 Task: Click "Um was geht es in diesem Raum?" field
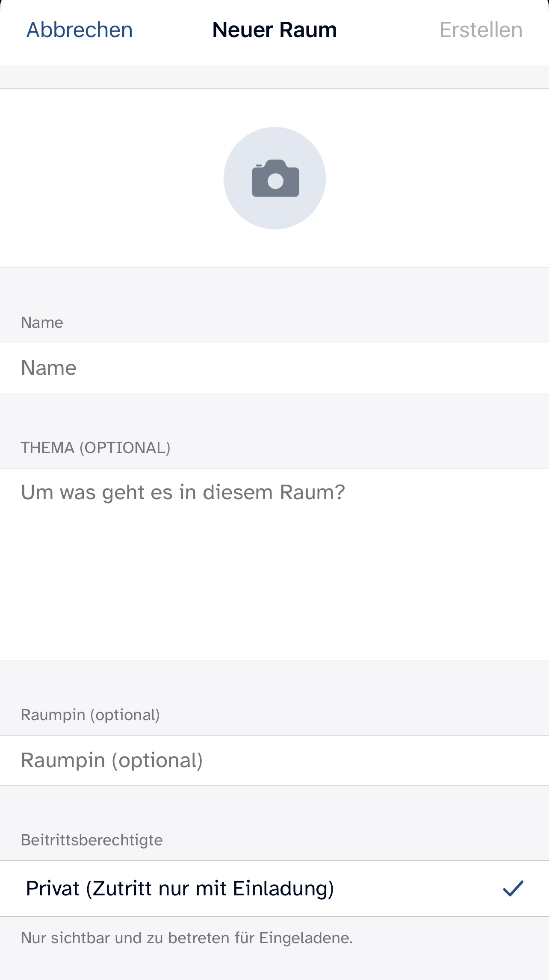click(x=183, y=492)
